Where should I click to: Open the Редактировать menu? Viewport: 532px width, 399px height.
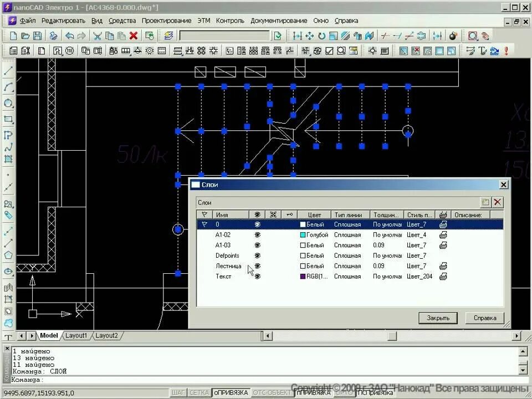(63, 21)
